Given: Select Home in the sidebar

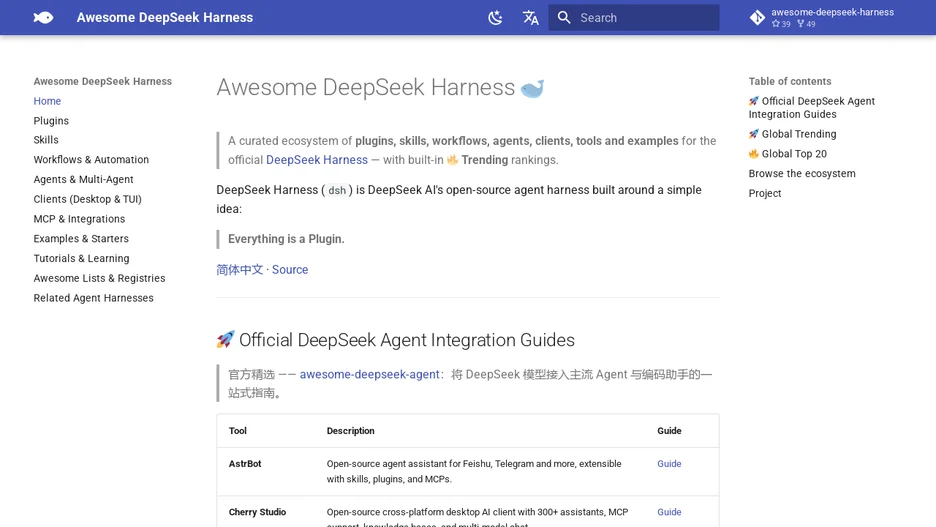Looking at the screenshot, I should (x=47, y=101).
